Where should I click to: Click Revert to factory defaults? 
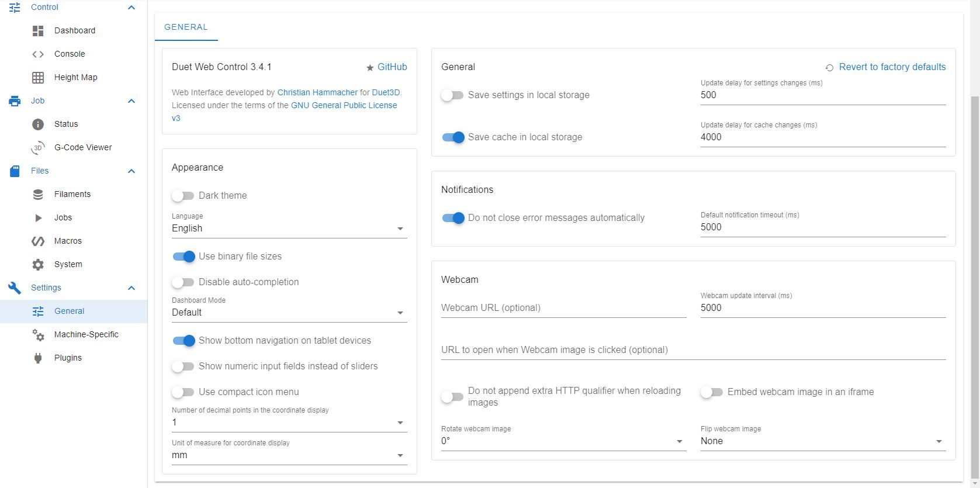point(892,67)
